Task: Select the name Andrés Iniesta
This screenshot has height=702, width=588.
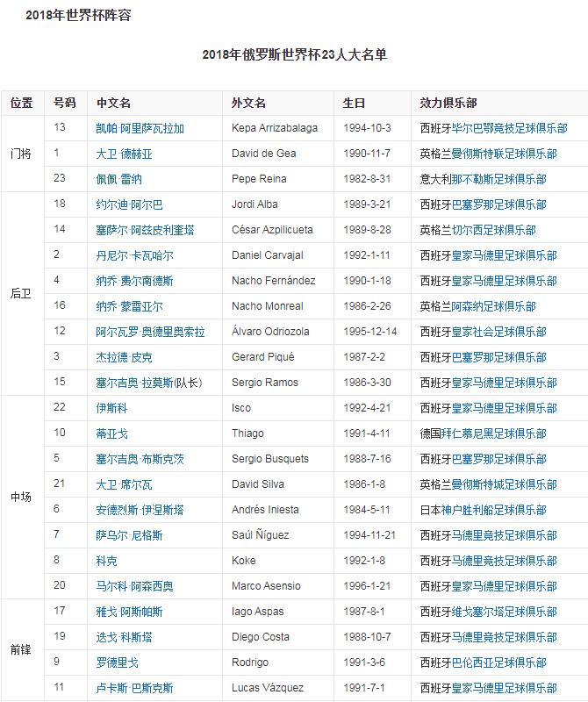Action: click(x=265, y=510)
